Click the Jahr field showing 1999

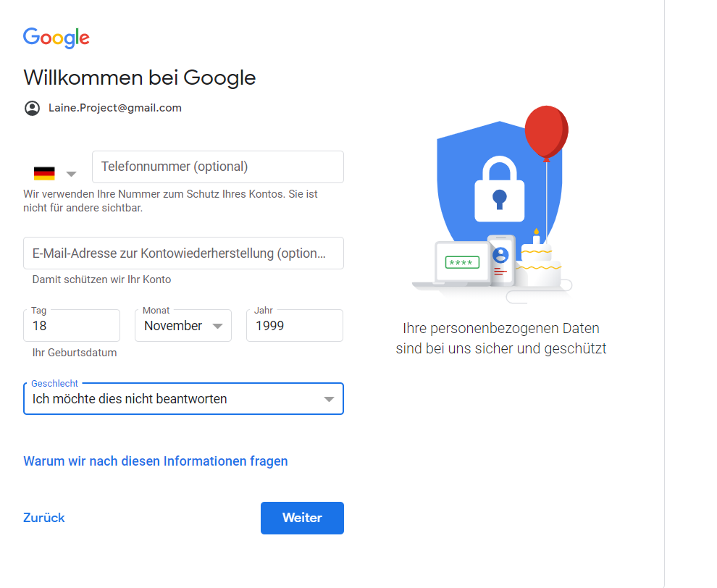(x=295, y=326)
